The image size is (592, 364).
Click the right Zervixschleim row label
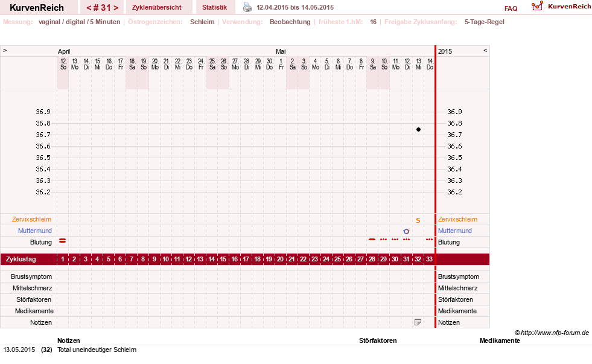[x=457, y=219]
